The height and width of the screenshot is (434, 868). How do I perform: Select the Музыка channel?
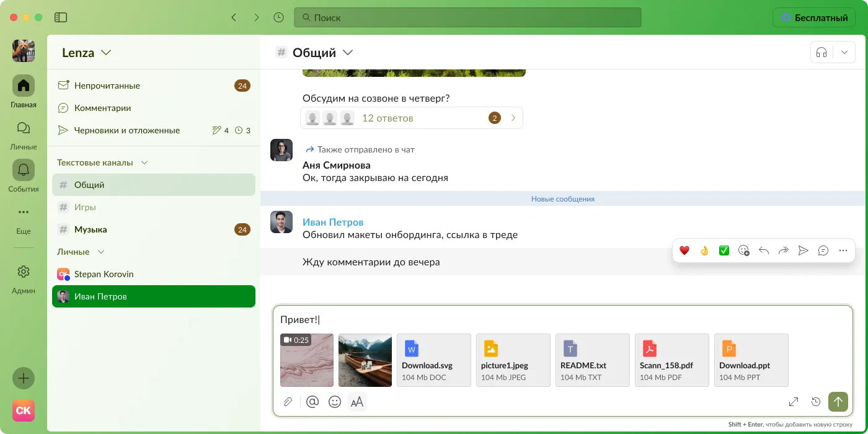pyautogui.click(x=154, y=229)
